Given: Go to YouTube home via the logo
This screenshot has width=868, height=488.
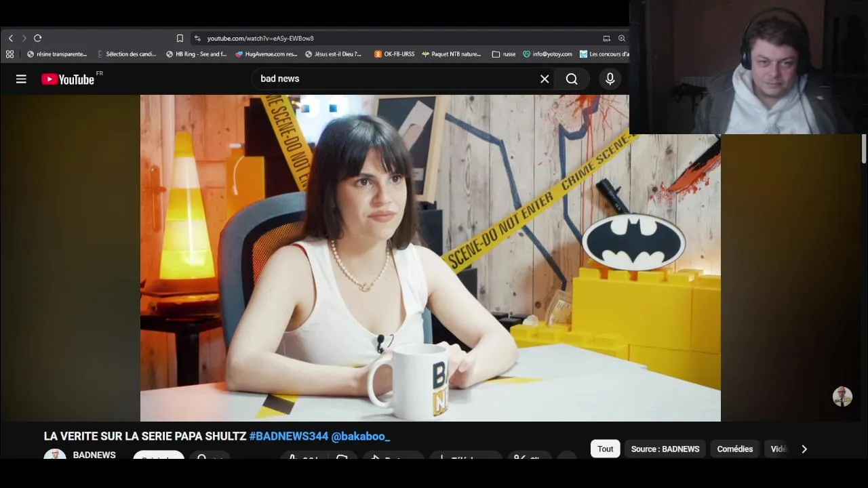Looking at the screenshot, I should (68, 79).
